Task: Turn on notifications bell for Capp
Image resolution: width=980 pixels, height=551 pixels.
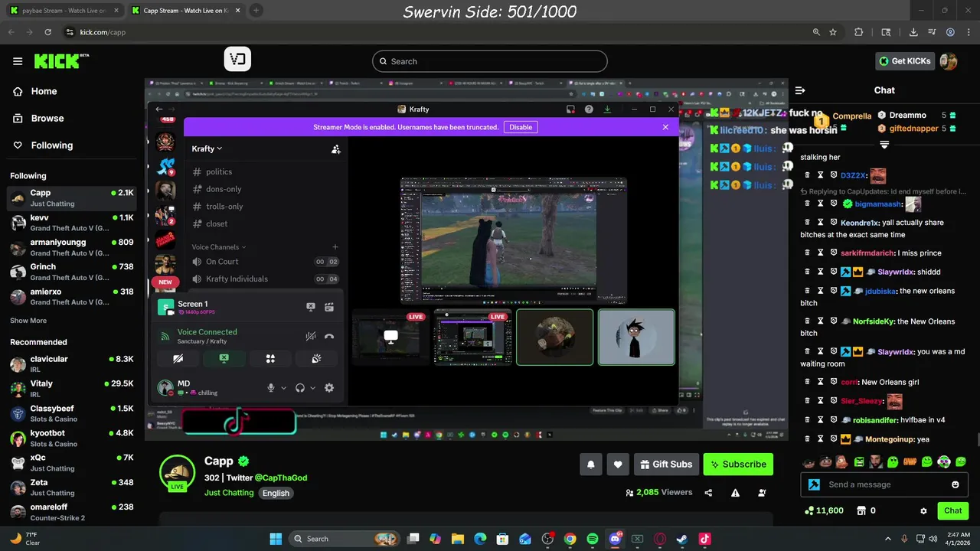Action: pyautogui.click(x=590, y=464)
